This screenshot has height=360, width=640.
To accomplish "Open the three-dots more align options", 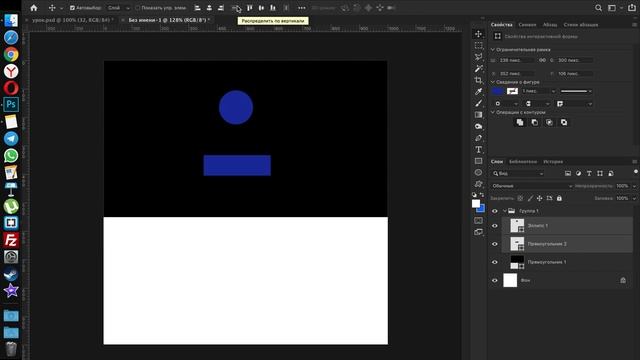I will pos(302,8).
